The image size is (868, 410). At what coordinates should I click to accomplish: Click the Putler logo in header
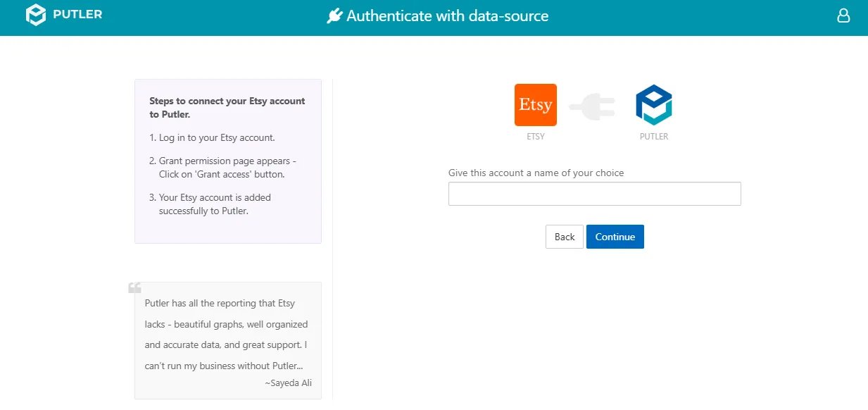click(64, 15)
